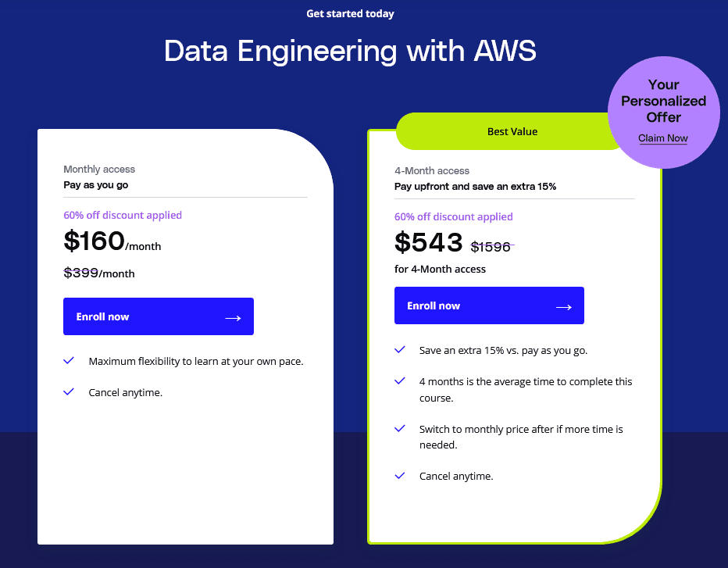Image resolution: width=728 pixels, height=568 pixels.
Task: Click the crossed-out $399/month price
Action: point(99,273)
